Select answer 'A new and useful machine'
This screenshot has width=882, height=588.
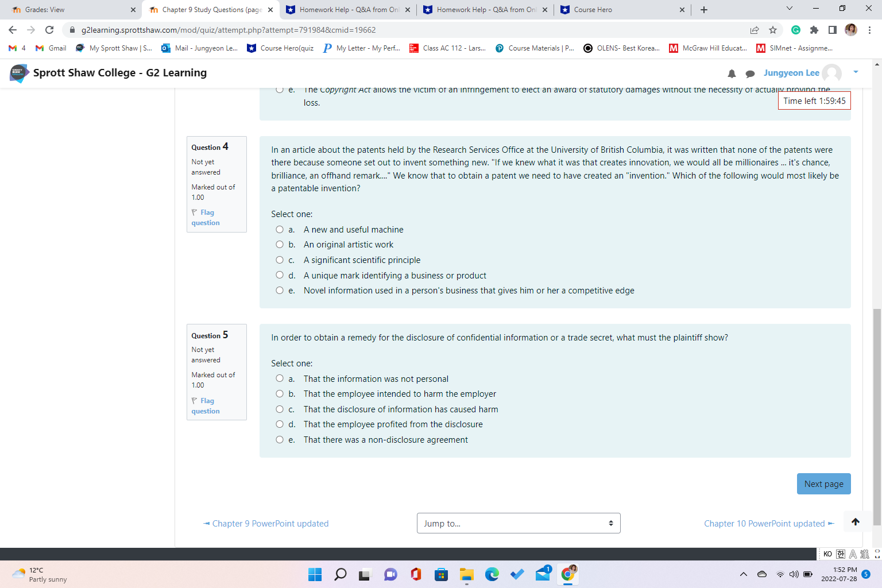pos(280,229)
